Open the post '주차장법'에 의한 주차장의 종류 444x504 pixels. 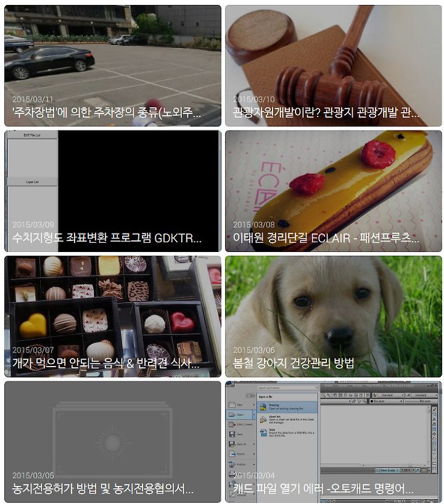(x=107, y=113)
